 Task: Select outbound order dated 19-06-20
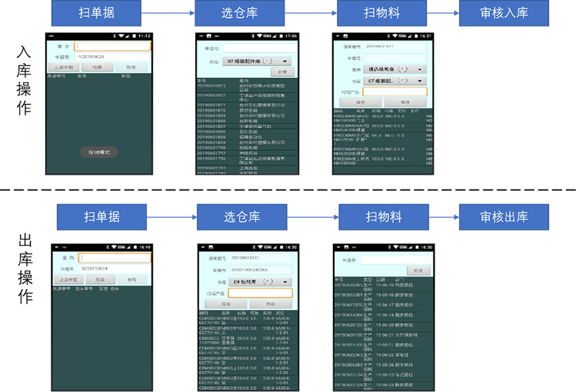tap(383, 327)
